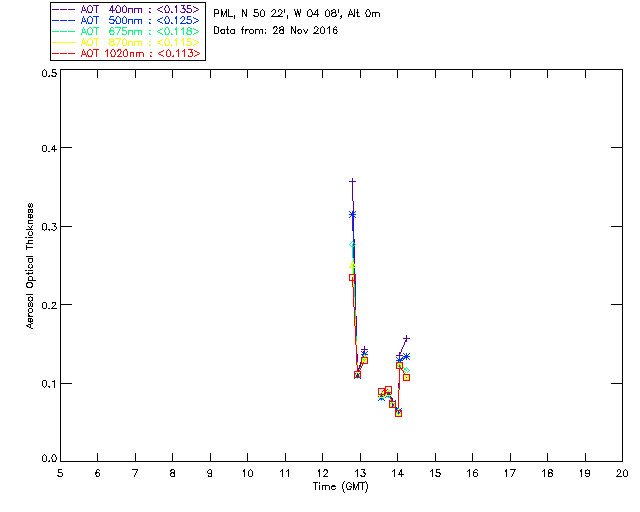Click the 0.1 y-axis tick label
The width and height of the screenshot is (640, 512).
[49, 384]
